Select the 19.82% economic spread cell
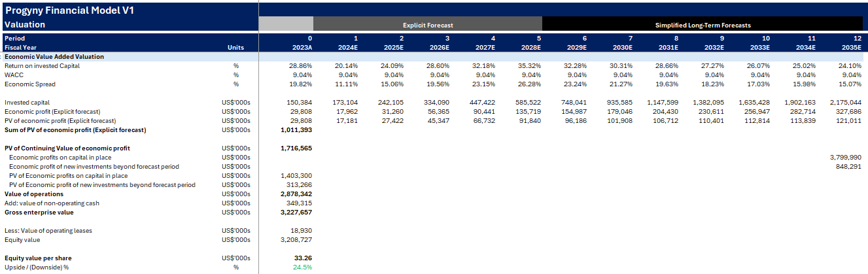Viewport: 868px width, 274px height. [300, 84]
